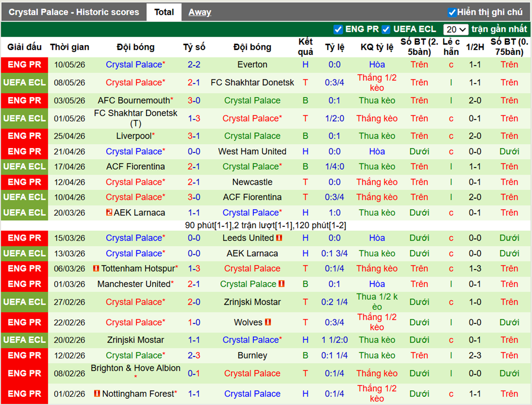
Task: Click the Tỷ số column header
Action: coord(194,47)
